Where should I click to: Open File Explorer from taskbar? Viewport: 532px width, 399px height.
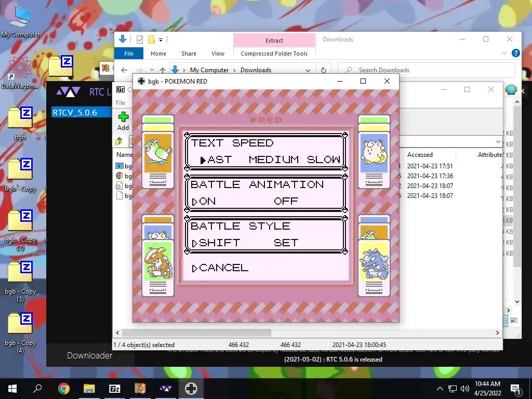tap(89, 389)
